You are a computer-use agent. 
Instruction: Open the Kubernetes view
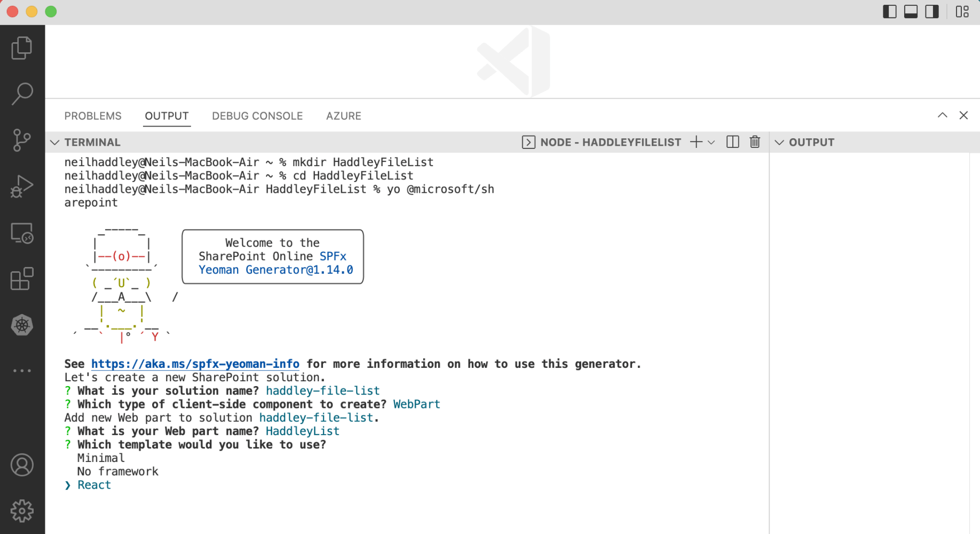tap(22, 325)
